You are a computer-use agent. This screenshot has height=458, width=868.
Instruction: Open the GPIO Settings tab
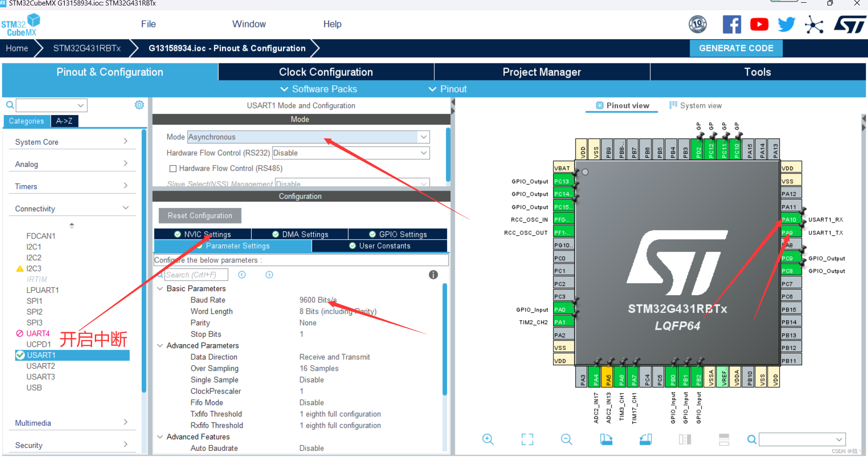[x=398, y=234]
